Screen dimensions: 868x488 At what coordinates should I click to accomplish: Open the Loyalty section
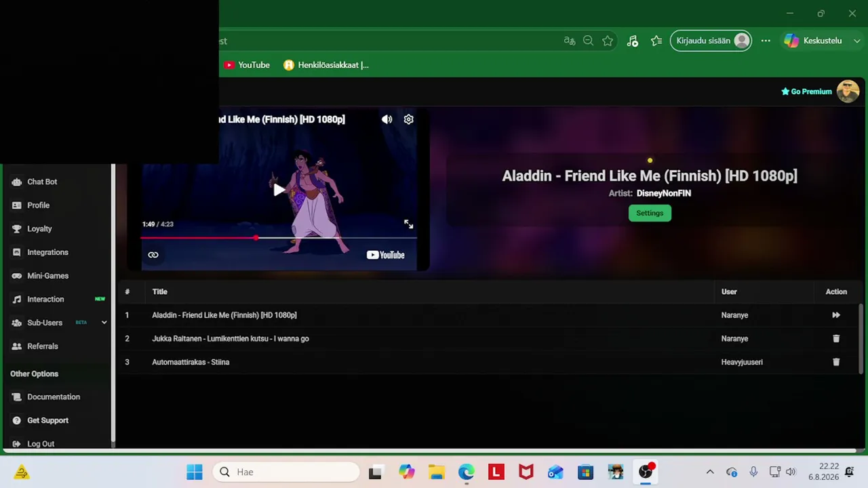click(39, 229)
